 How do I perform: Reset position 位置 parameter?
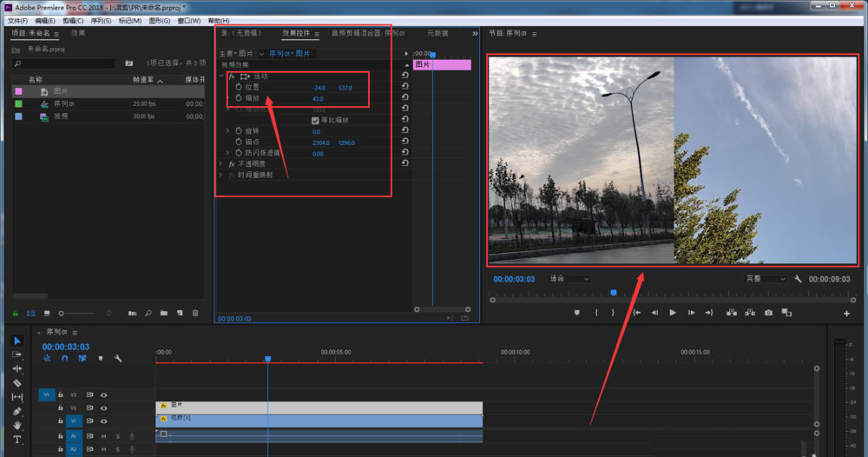pos(405,87)
